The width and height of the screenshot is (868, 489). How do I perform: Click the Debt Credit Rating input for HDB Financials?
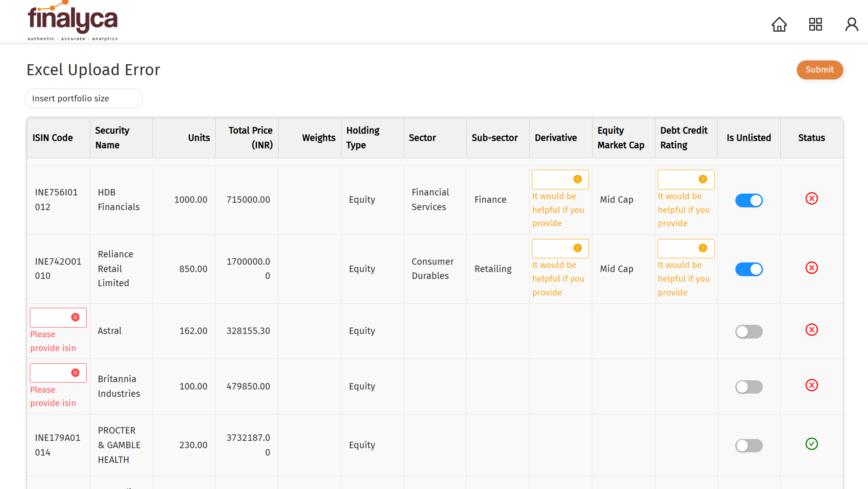(x=686, y=179)
